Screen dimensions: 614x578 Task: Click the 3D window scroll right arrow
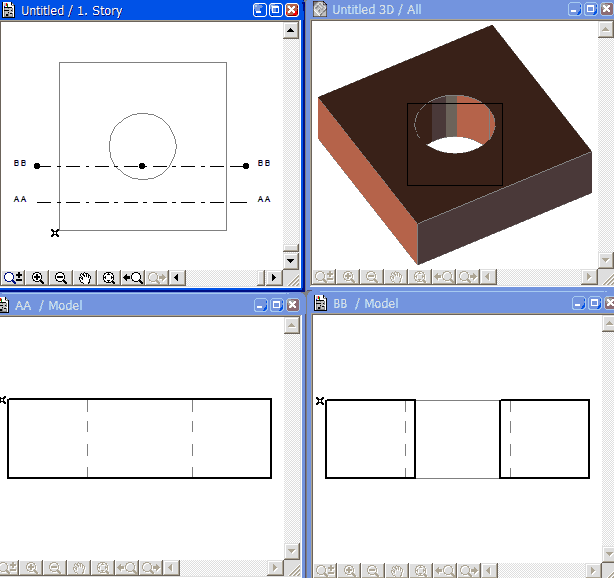(x=589, y=277)
